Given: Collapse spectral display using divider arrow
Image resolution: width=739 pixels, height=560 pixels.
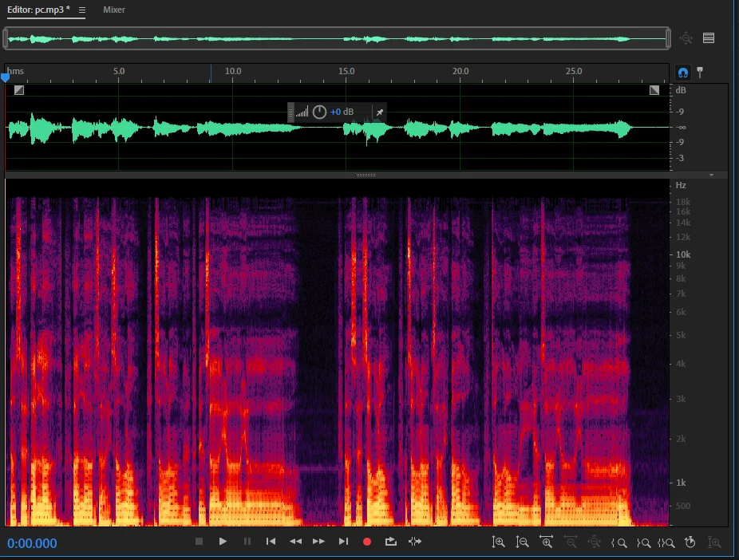Looking at the screenshot, I should [x=711, y=174].
